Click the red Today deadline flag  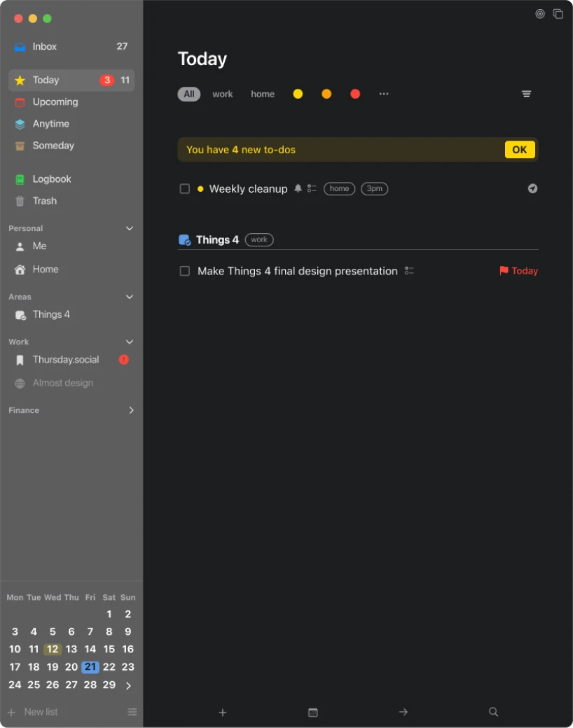pos(518,271)
